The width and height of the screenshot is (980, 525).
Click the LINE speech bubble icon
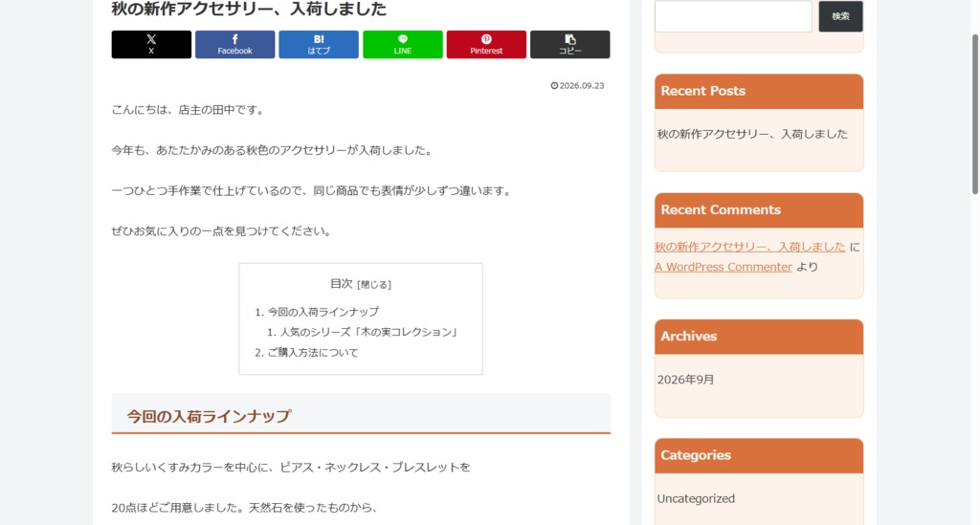point(403,39)
